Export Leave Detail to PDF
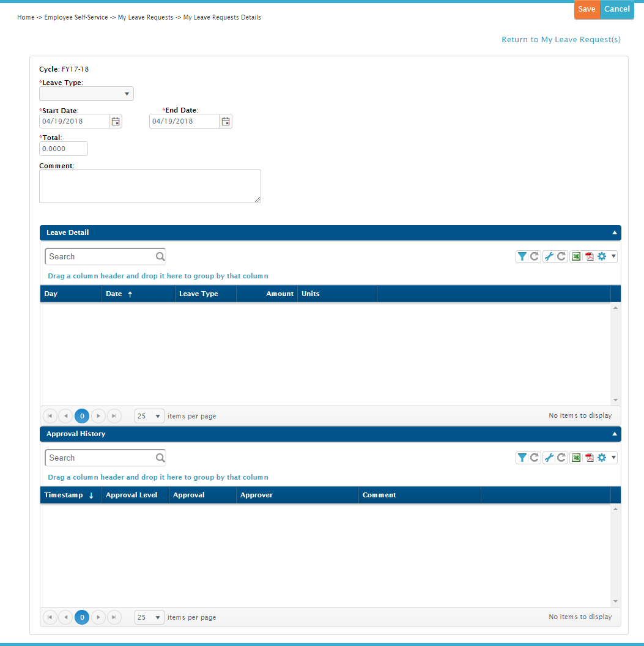The image size is (644, 646). [588, 256]
